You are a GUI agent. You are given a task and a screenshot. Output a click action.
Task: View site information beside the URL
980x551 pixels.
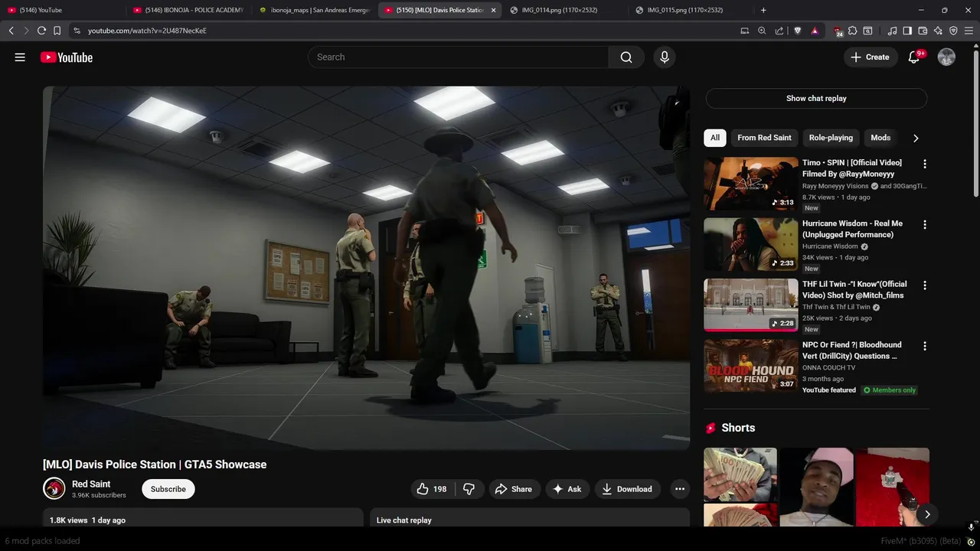pos(77,31)
